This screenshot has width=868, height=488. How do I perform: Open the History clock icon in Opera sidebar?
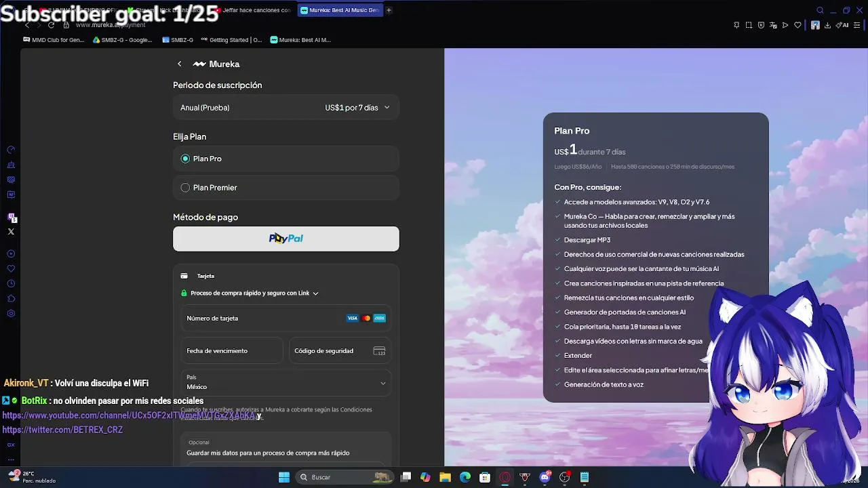pos(11,283)
